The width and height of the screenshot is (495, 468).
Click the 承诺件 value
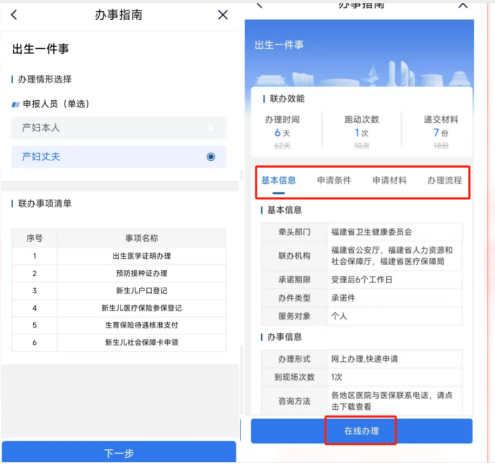pos(343,298)
